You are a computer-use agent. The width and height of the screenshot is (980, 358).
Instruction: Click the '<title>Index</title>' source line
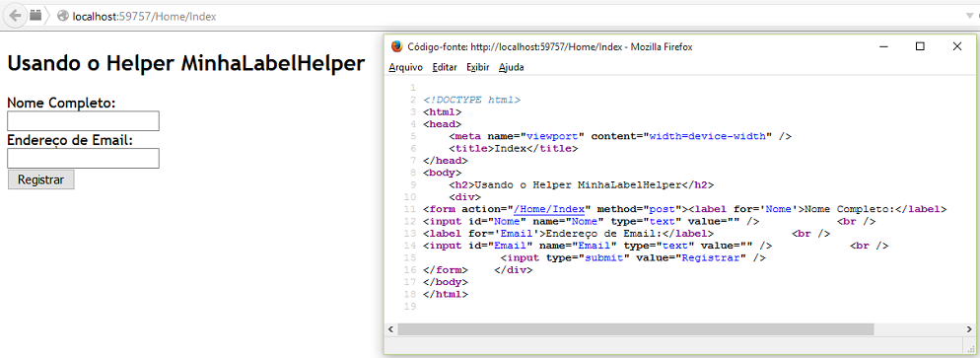[513, 149]
